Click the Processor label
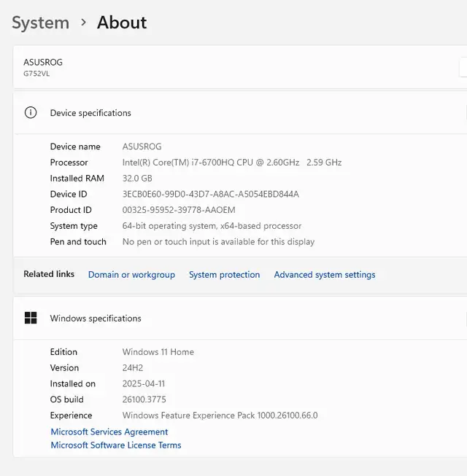The image size is (467, 476). (69, 163)
